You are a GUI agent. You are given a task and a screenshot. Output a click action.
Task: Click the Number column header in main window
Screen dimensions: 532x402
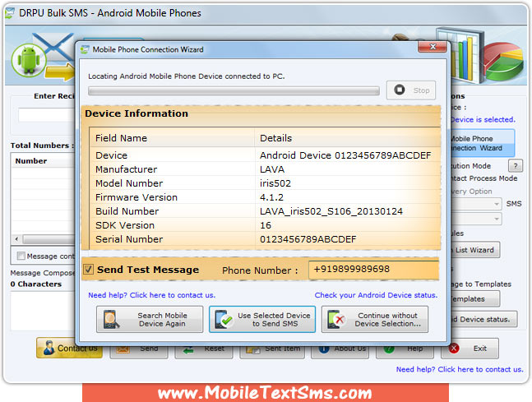pyautogui.click(x=44, y=161)
